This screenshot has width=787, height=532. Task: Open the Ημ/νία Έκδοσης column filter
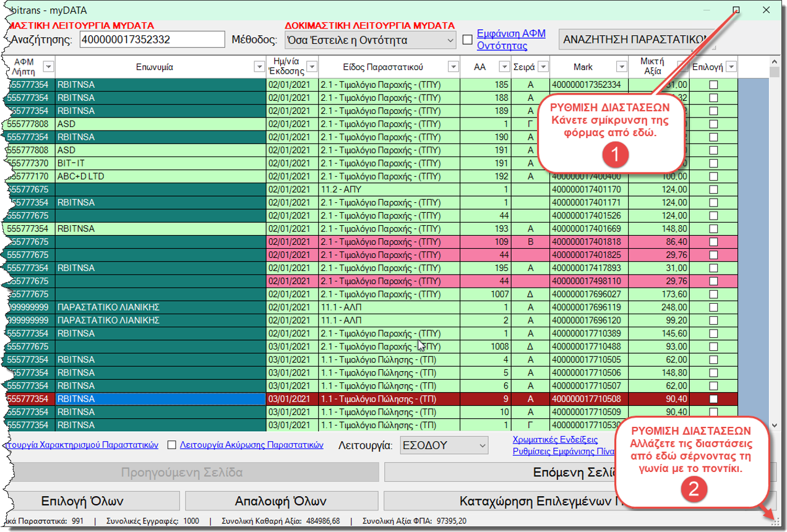pyautogui.click(x=312, y=67)
